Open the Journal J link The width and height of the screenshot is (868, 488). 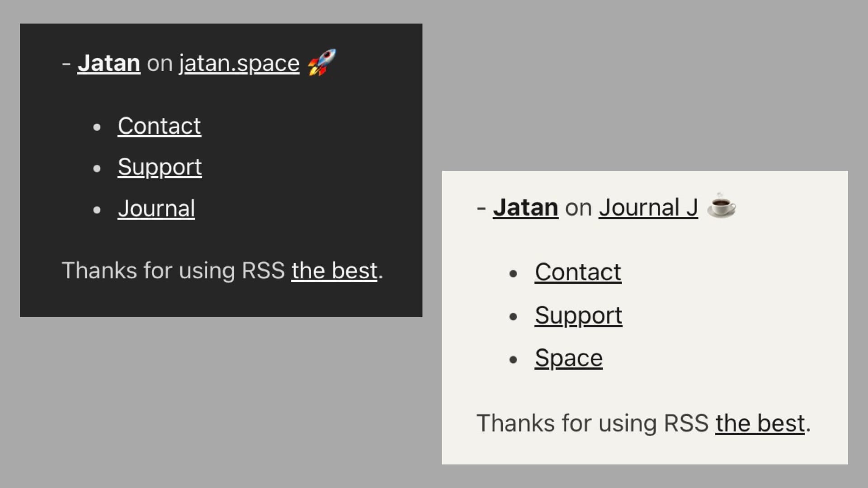point(648,208)
